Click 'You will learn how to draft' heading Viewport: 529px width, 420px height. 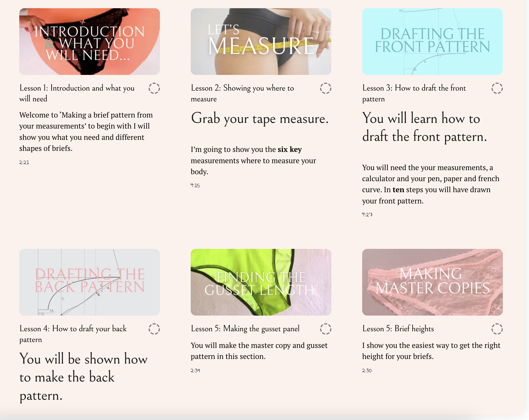(425, 128)
